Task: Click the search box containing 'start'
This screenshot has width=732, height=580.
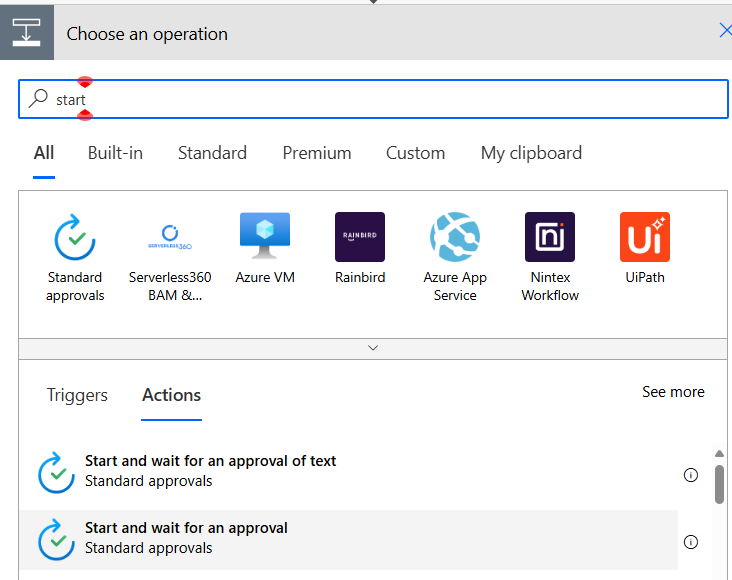Action: point(380,99)
